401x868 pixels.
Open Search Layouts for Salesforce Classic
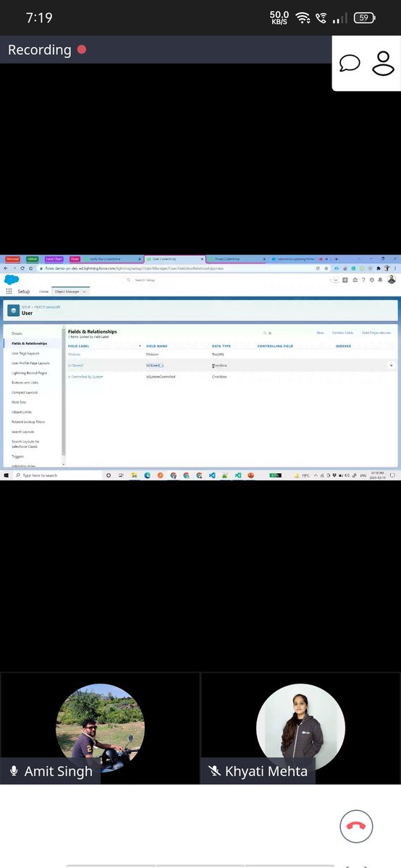[x=26, y=443]
